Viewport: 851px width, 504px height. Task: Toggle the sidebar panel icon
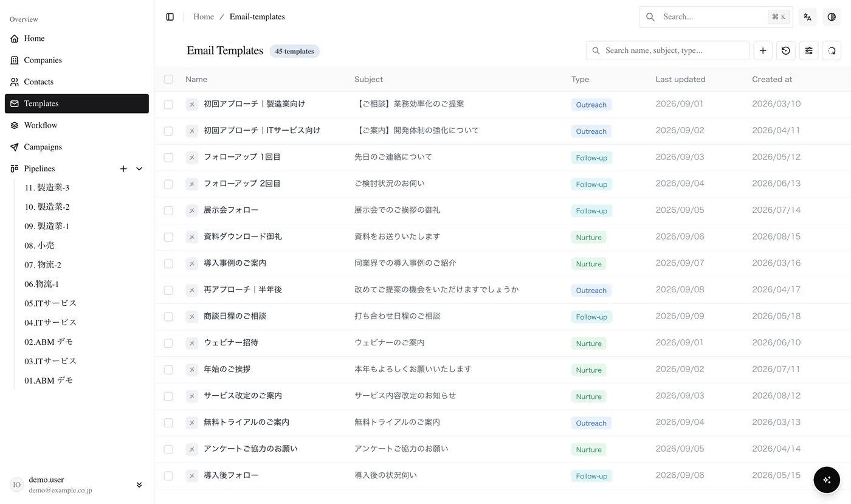click(170, 17)
